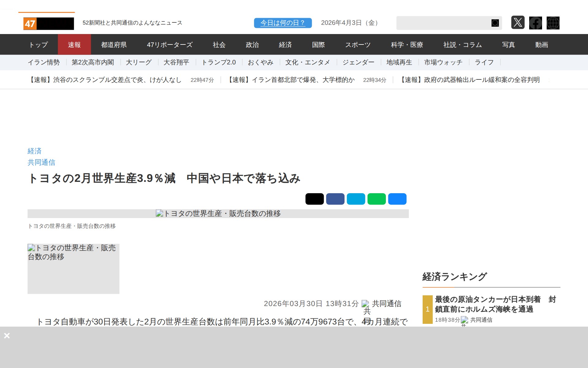Open the 速報 navigation tab
The image size is (588, 368).
coord(74,45)
